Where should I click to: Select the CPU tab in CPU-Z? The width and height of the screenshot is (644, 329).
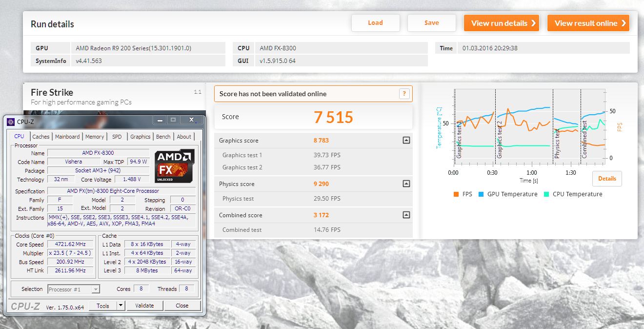(20, 136)
